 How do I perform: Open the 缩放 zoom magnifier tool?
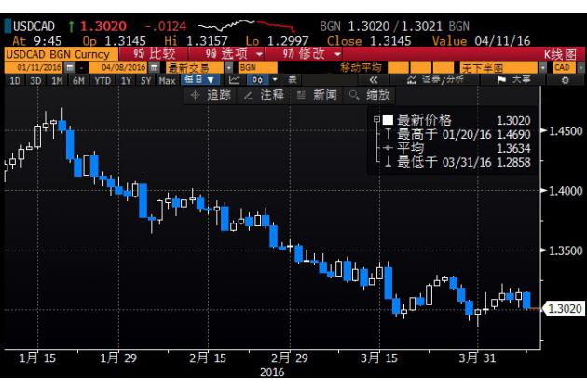click(x=370, y=95)
